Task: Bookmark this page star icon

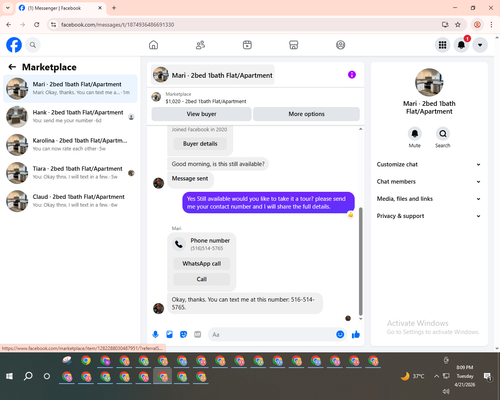Action: [458, 24]
